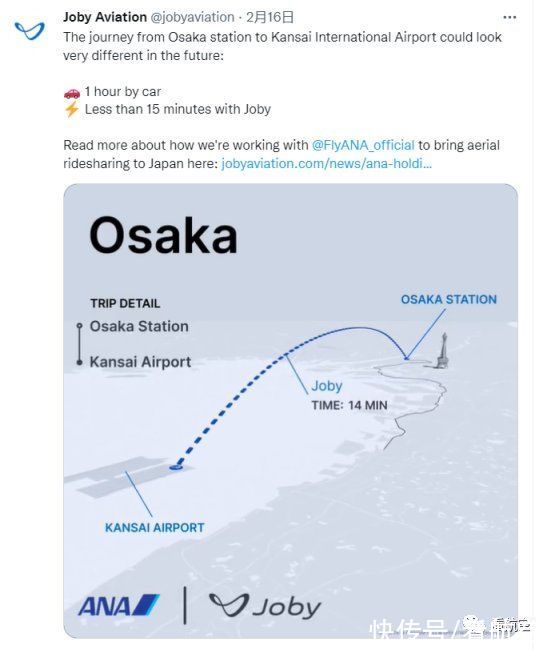Open the @jobyaviation handle link
This screenshot has height=650, width=548.
tap(192, 17)
